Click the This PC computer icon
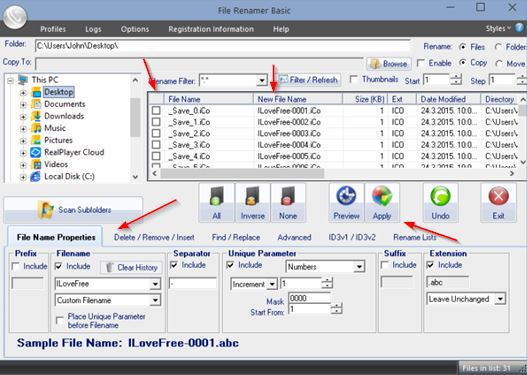Screen dimensions: 527x375 tap(23, 80)
